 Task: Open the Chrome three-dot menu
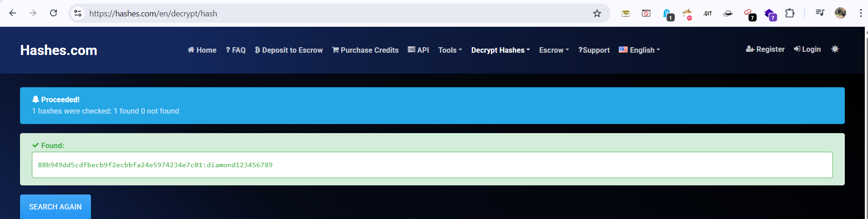click(x=860, y=13)
